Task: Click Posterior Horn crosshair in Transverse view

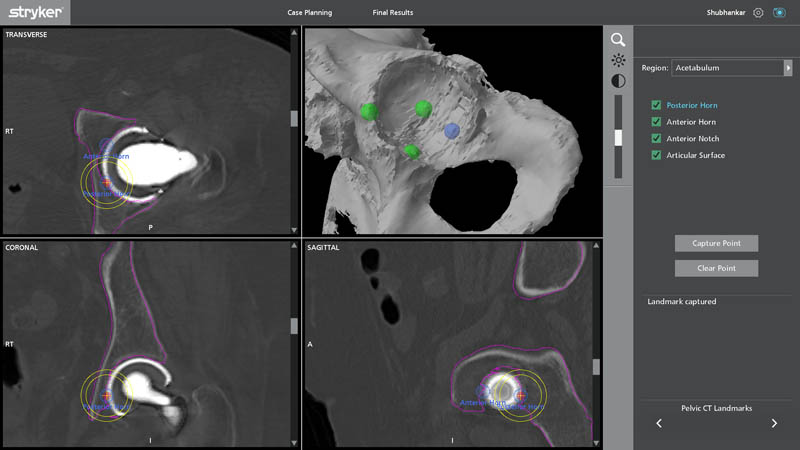Action: coord(106,182)
